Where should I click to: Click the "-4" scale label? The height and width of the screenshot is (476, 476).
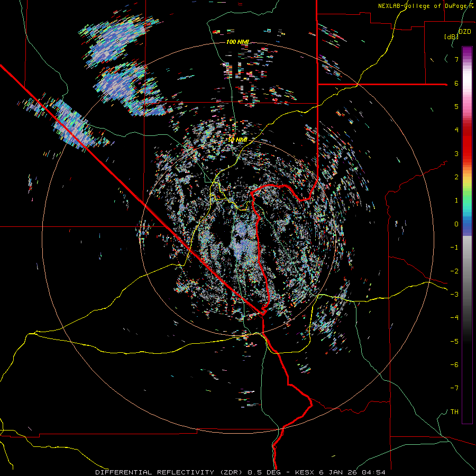[454, 318]
